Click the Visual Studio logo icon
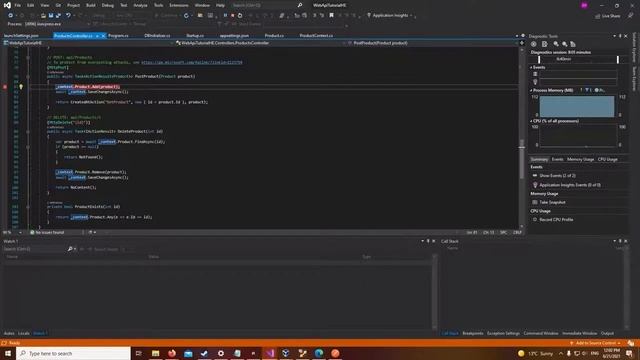640x360 pixels. 7,5
